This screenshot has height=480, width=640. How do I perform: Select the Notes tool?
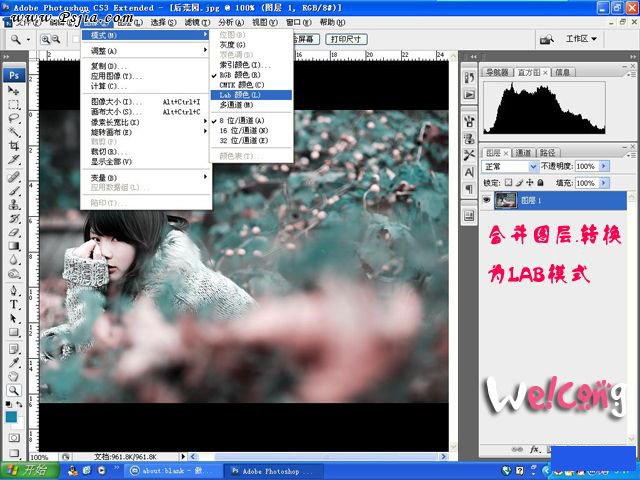[13, 349]
